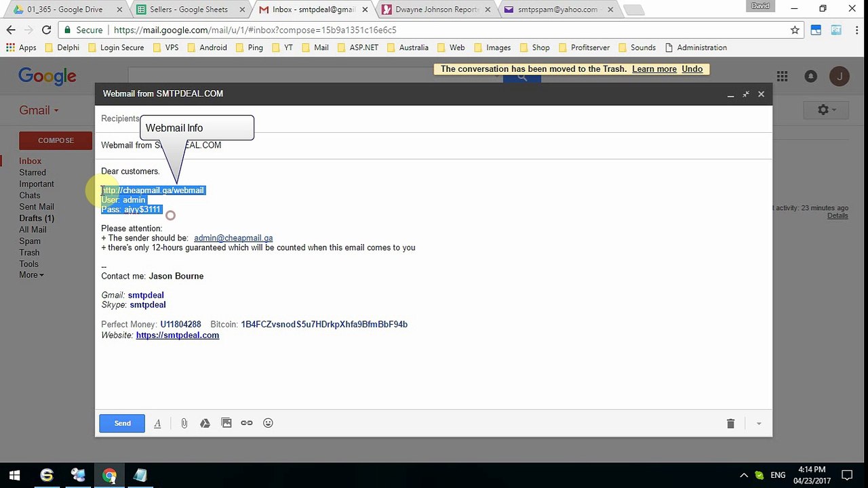This screenshot has width=868, height=488.
Task: Click the Gmail search button
Action: [521, 77]
